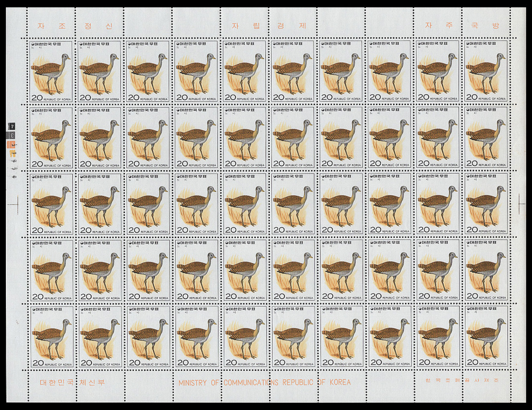
Task: Click the orange color registration square in left margin
Action: tap(13, 144)
